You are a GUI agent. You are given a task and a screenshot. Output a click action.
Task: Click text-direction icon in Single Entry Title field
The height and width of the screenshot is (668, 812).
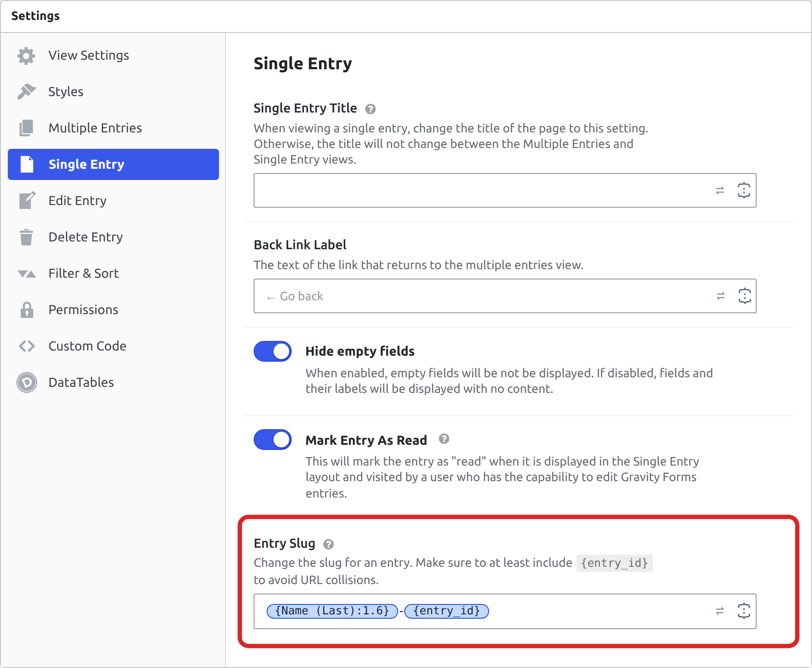click(720, 190)
